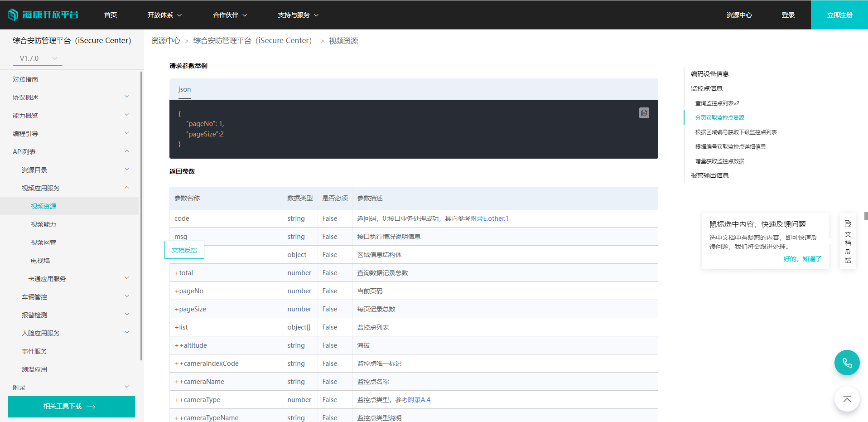Click 登录 to sign in
This screenshot has height=422, width=868.
pyautogui.click(x=788, y=15)
